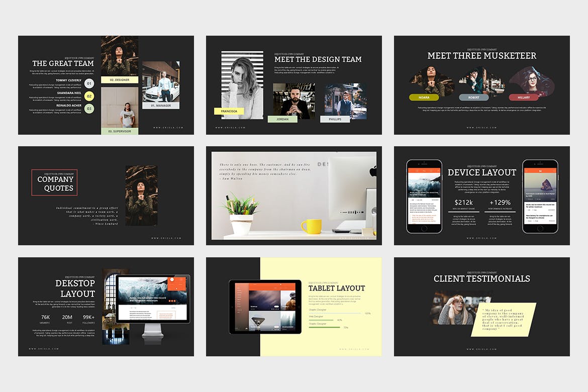Click the yellow coffee mug on desk
The width and height of the screenshot is (588, 392).
(x=311, y=226)
